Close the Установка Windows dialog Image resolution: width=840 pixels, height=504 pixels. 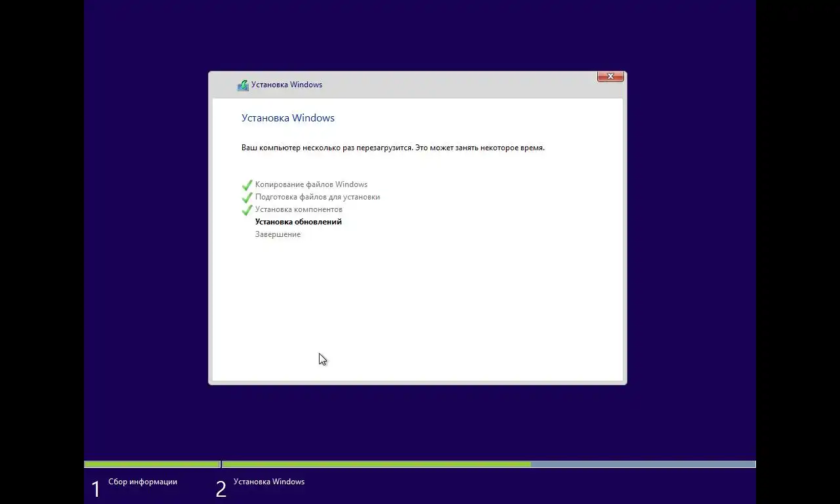pyautogui.click(x=610, y=77)
